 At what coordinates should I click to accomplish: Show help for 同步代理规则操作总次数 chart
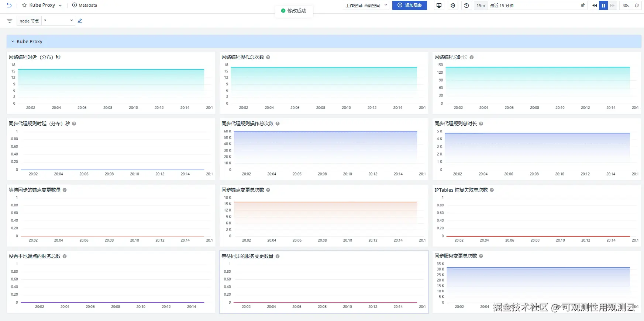pos(278,123)
